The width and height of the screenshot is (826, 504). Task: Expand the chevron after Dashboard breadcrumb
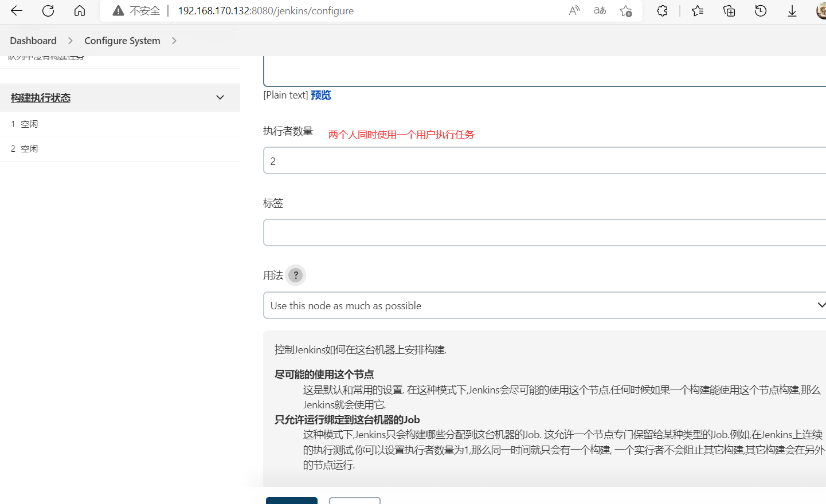pyautogui.click(x=71, y=41)
